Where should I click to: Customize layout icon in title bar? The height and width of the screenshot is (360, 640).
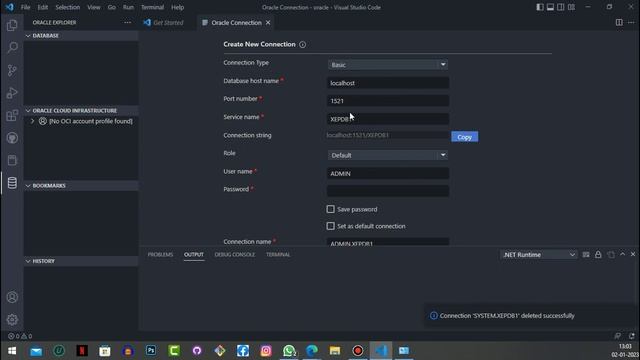point(571,7)
